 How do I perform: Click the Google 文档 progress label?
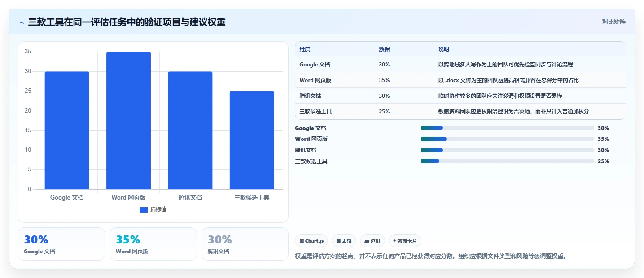(x=311, y=128)
